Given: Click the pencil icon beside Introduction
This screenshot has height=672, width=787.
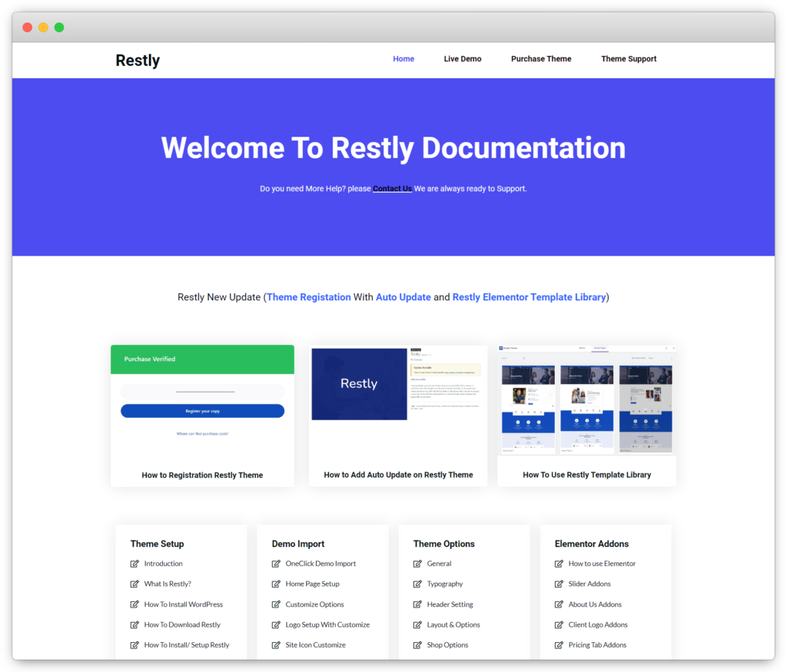Looking at the screenshot, I should (x=133, y=563).
